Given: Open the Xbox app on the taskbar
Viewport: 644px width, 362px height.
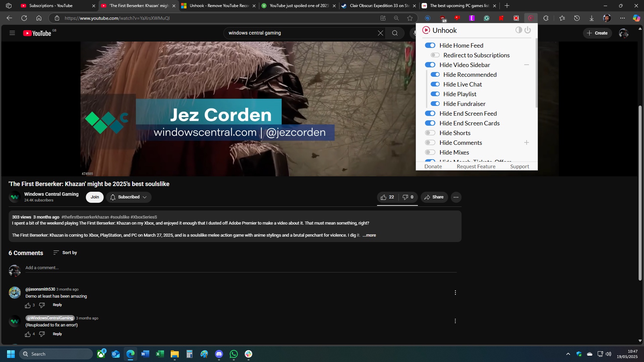Looking at the screenshot, I should pyautogui.click(x=101, y=354).
